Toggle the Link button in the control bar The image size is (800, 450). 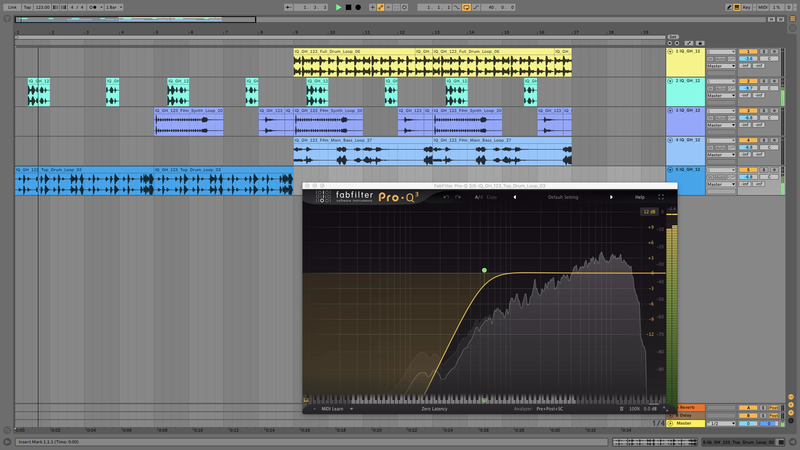coord(12,7)
